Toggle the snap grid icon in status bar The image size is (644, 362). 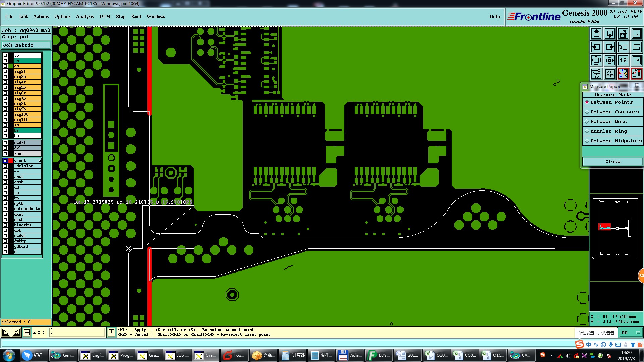(27, 332)
